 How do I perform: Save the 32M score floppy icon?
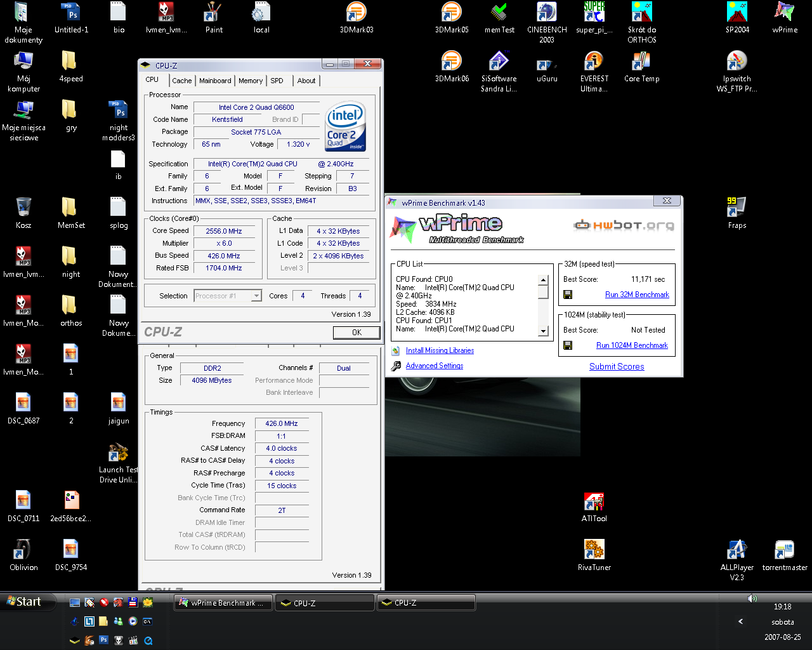(568, 295)
